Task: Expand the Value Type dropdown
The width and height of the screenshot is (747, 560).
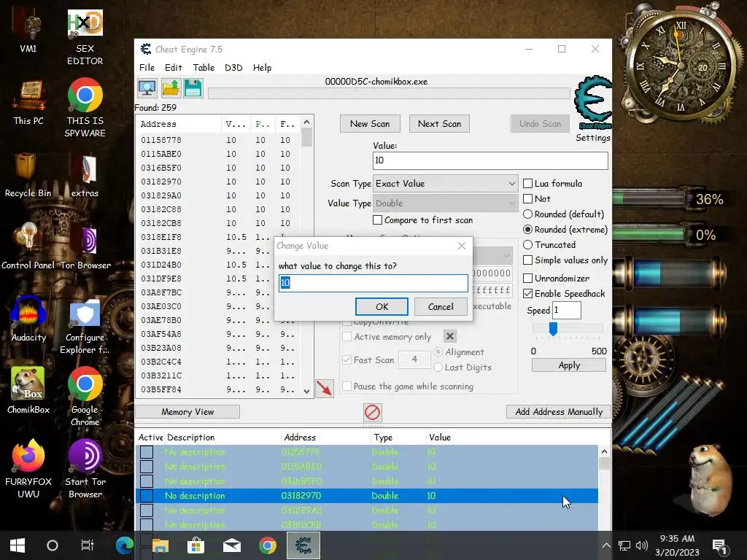Action: [446, 203]
